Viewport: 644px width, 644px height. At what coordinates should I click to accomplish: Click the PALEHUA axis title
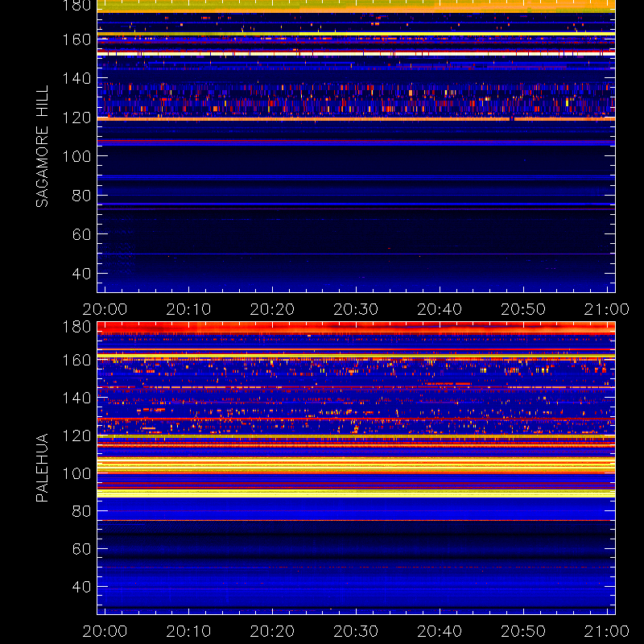[42, 468]
